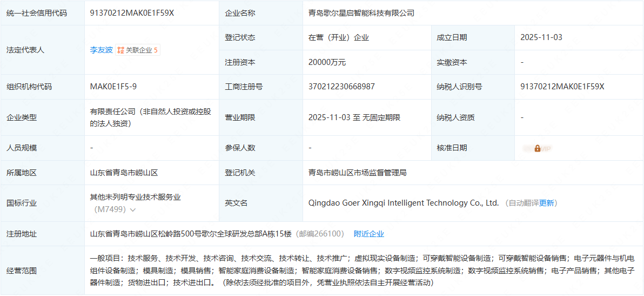Open legal representative 李友波 link

[101, 50]
